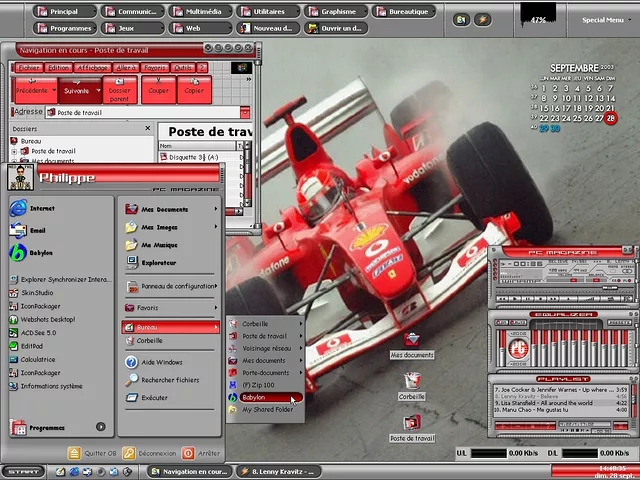
Task: Open the Adresse bar dropdown
Action: click(x=244, y=113)
